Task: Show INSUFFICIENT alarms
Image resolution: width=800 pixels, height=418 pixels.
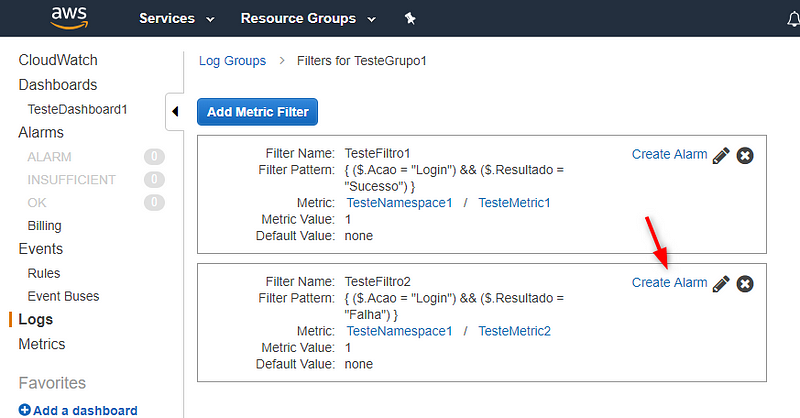Action: pos(71,180)
